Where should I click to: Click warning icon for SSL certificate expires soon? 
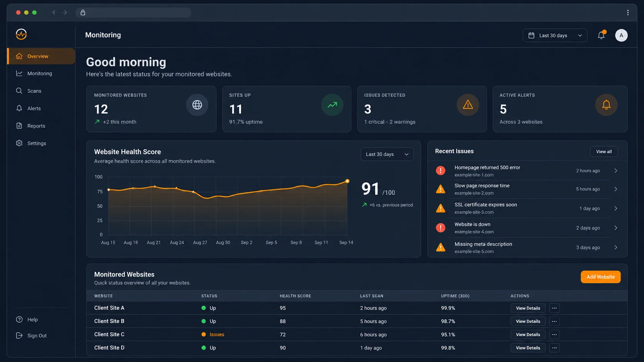point(440,208)
